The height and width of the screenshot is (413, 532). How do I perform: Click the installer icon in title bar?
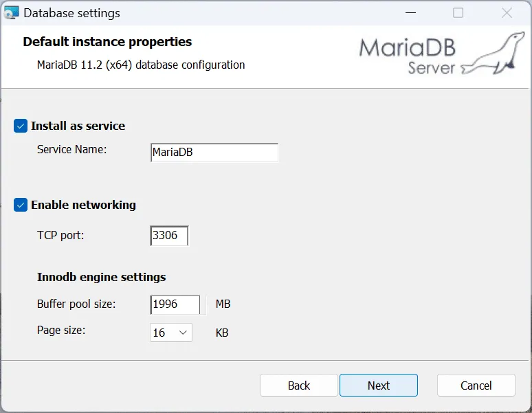tap(11, 13)
